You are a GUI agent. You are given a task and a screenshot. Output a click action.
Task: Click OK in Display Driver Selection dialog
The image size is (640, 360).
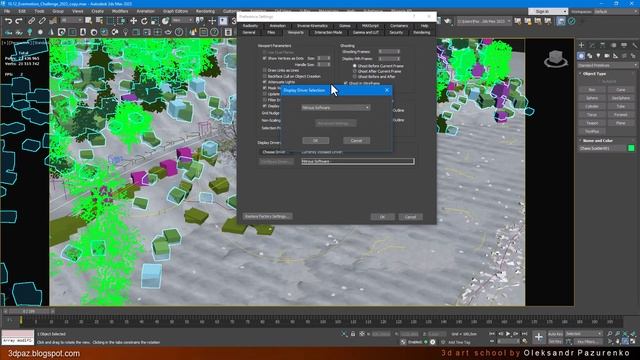click(316, 140)
